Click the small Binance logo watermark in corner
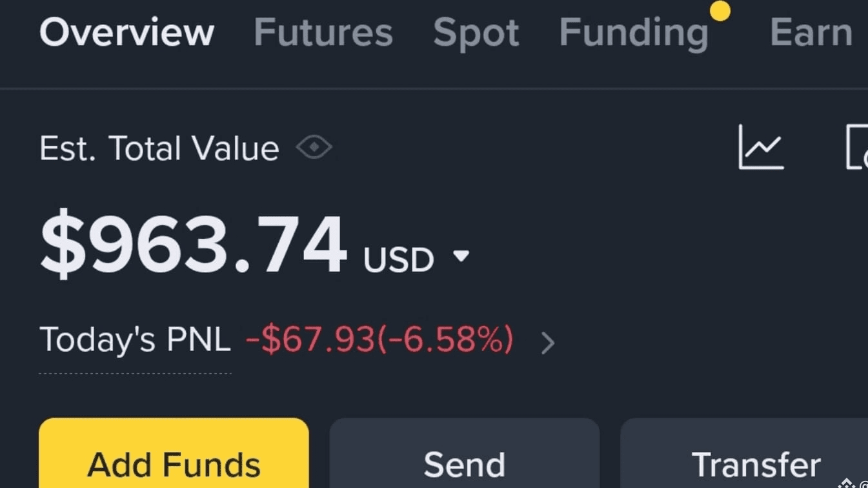The image size is (868, 488). coord(847,483)
